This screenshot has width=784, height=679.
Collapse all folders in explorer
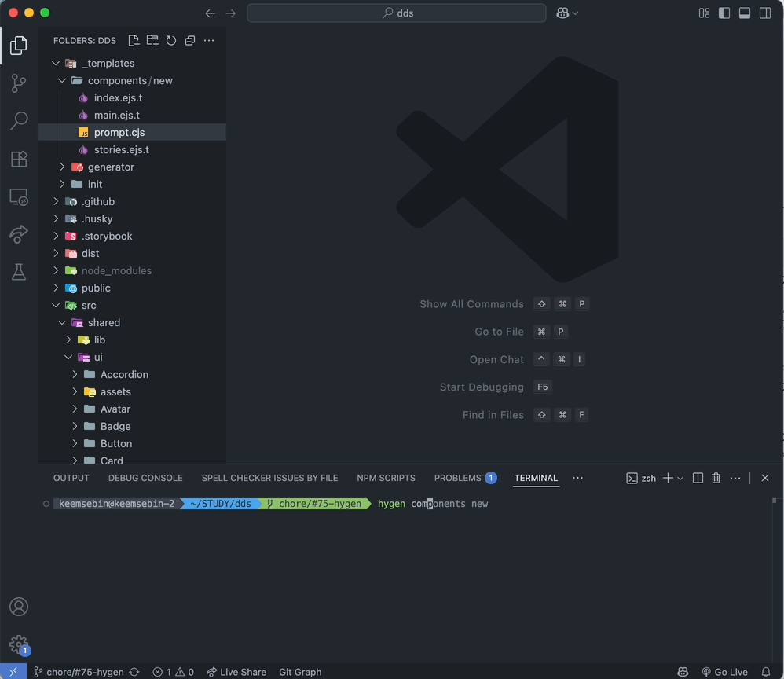click(x=190, y=41)
